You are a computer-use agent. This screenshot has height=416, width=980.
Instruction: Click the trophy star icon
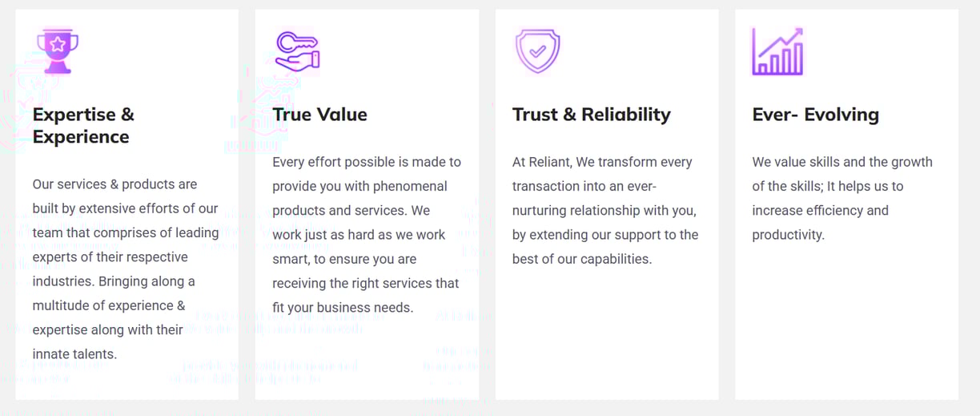click(x=58, y=50)
